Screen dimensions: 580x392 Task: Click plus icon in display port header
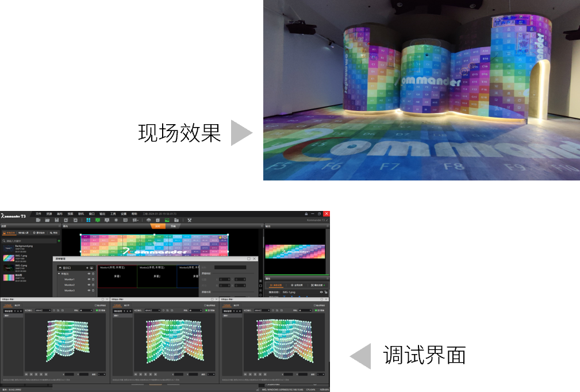[x=87, y=268]
